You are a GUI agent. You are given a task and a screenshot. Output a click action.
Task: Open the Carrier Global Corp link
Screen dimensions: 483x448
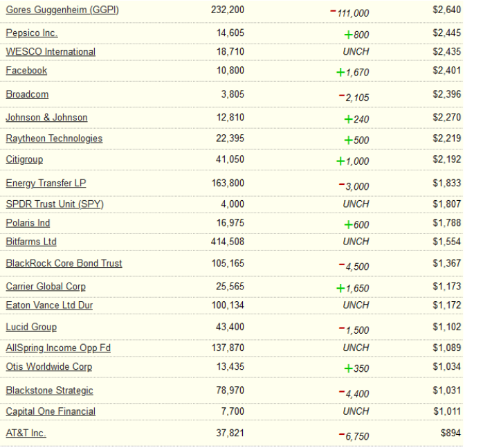click(x=46, y=287)
